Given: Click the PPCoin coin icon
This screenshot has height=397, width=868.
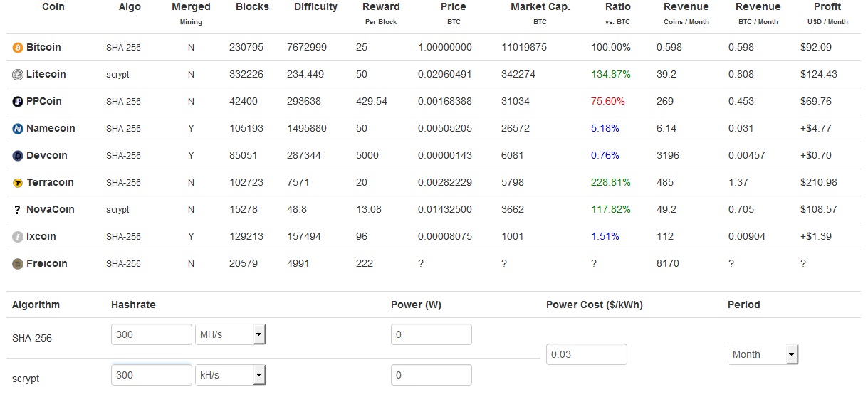Looking at the screenshot, I should pos(18,102).
